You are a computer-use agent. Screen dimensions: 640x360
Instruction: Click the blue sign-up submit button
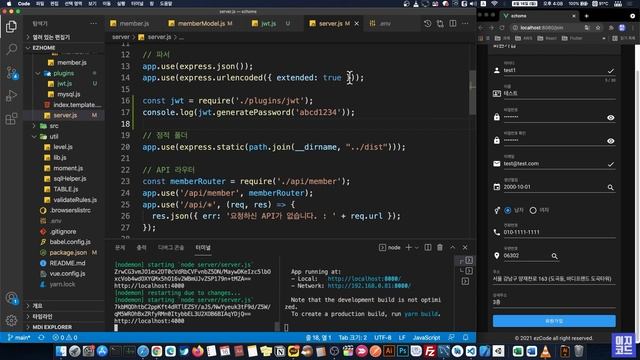[x=554, y=321]
